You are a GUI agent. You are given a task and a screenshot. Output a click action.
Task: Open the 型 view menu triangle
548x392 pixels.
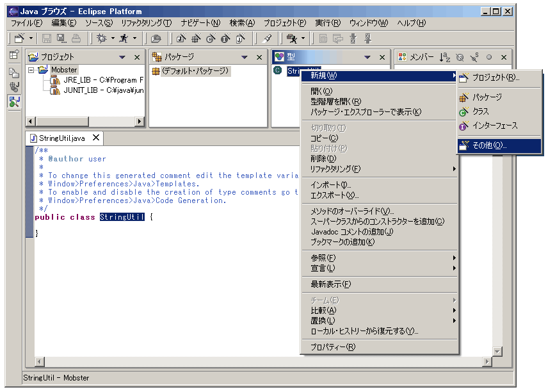(367, 57)
